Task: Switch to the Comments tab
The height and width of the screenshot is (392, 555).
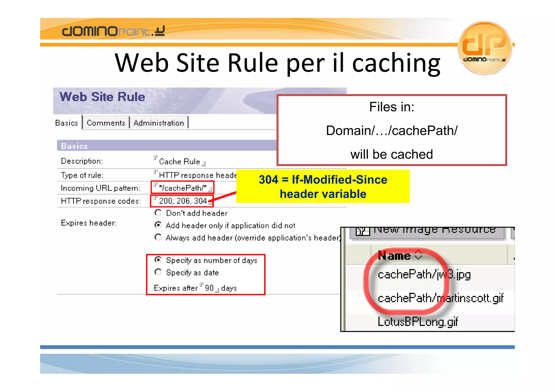Action: pos(106,123)
